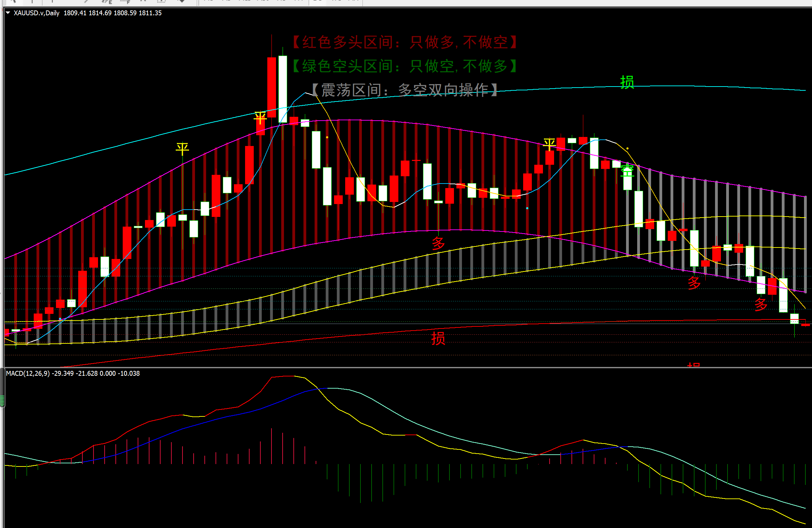Click the gray 震荡区间 text label
Image resolution: width=812 pixels, height=528 pixels.
coord(405,90)
